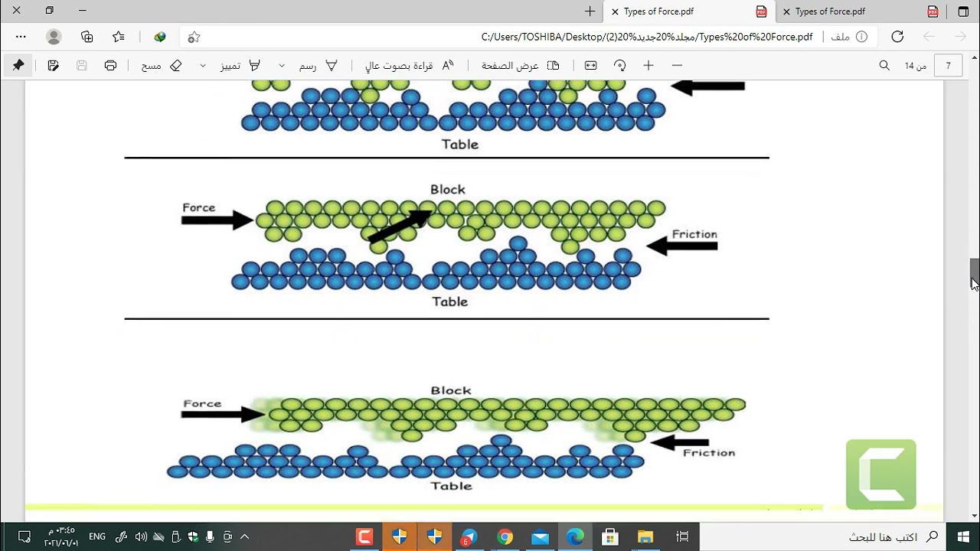Viewport: 980px width, 551px height.
Task: Open the volume control in system tray
Action: [x=141, y=536]
